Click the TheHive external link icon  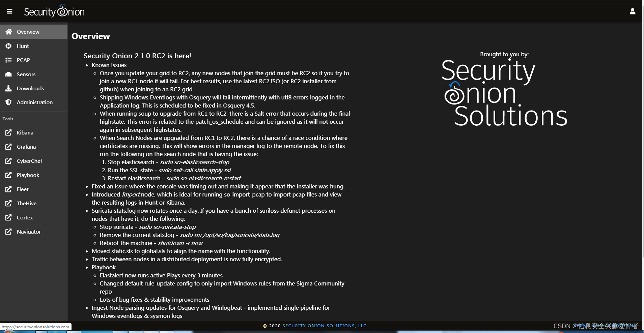point(8,203)
